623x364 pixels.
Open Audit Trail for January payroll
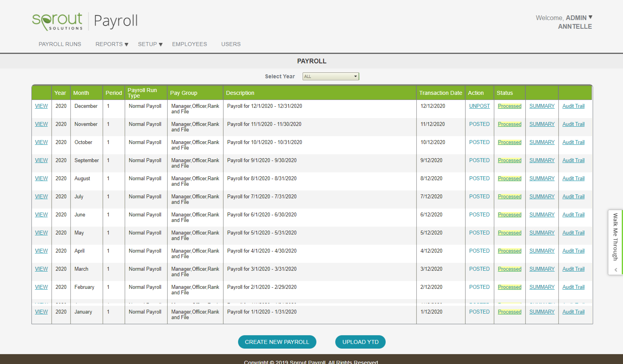[573, 312]
